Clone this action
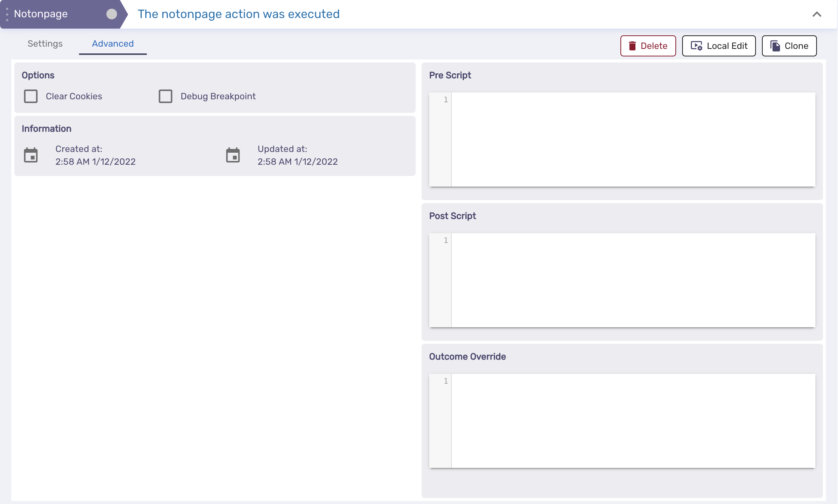Image resolution: width=838 pixels, height=504 pixels. point(789,46)
